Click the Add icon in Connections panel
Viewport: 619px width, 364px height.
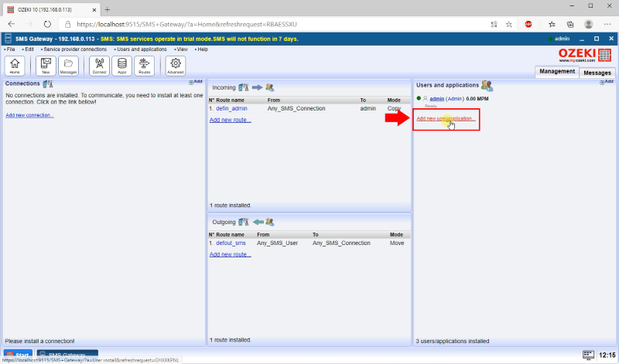coord(196,82)
